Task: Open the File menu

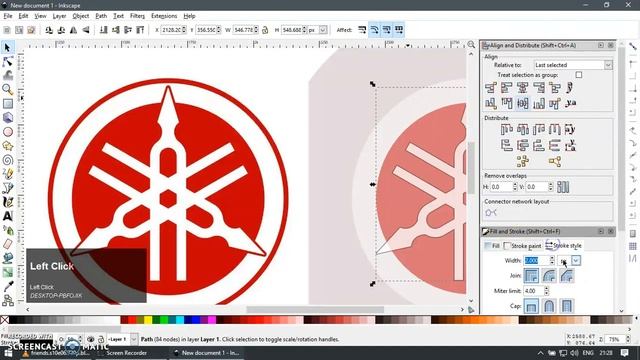Action: [8, 16]
